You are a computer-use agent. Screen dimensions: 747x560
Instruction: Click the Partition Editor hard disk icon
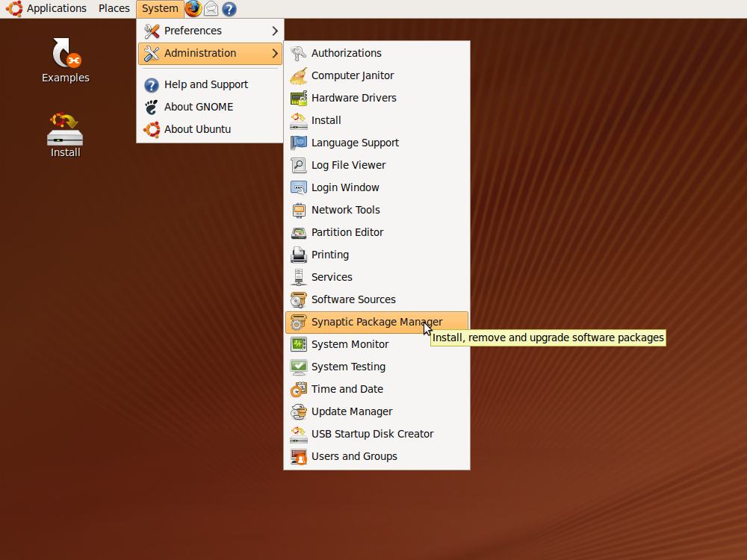click(x=298, y=232)
